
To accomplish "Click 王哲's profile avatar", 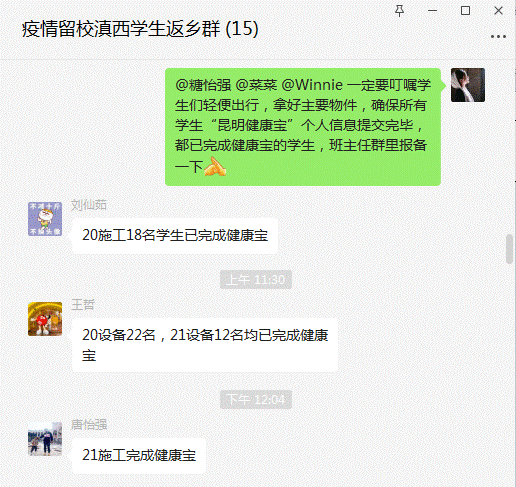I will [x=45, y=319].
